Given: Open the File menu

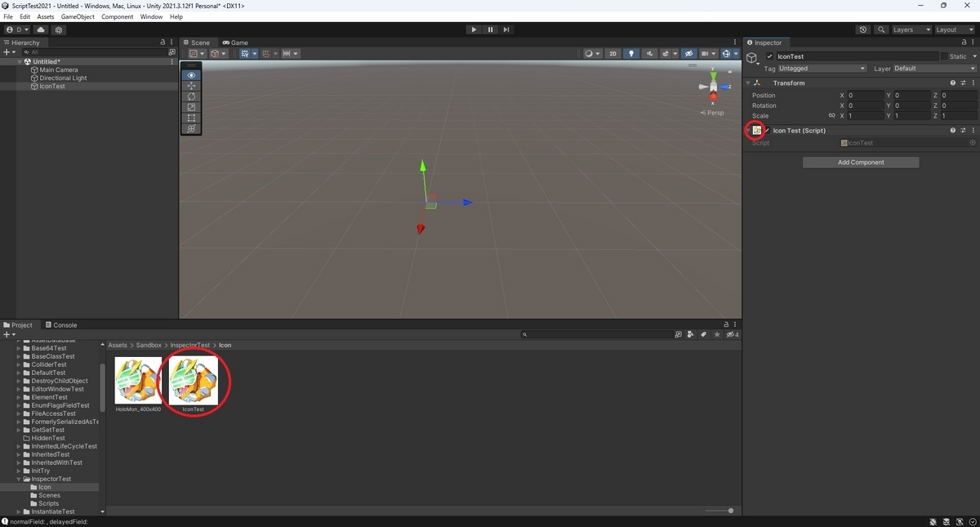Looking at the screenshot, I should pos(8,16).
